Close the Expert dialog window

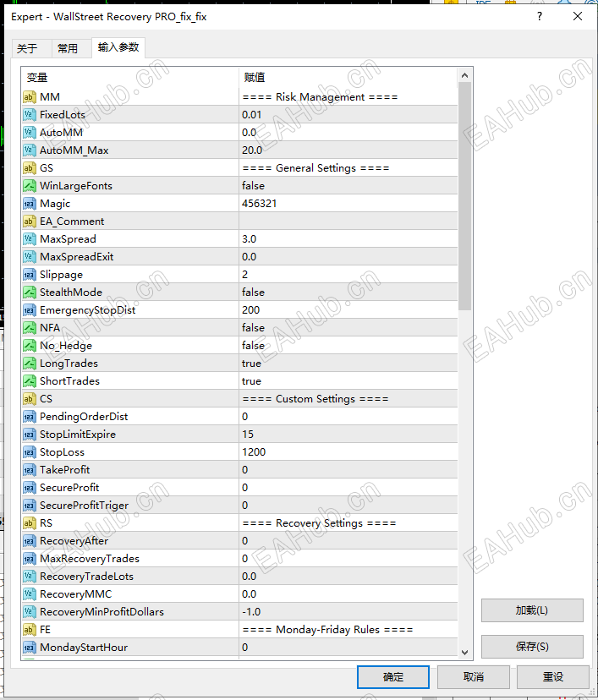(578, 17)
